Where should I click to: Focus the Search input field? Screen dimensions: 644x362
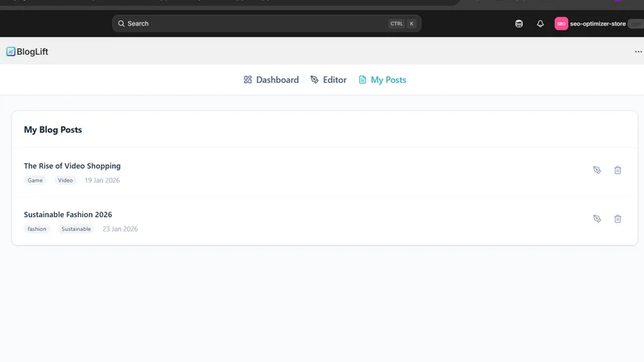(x=266, y=24)
